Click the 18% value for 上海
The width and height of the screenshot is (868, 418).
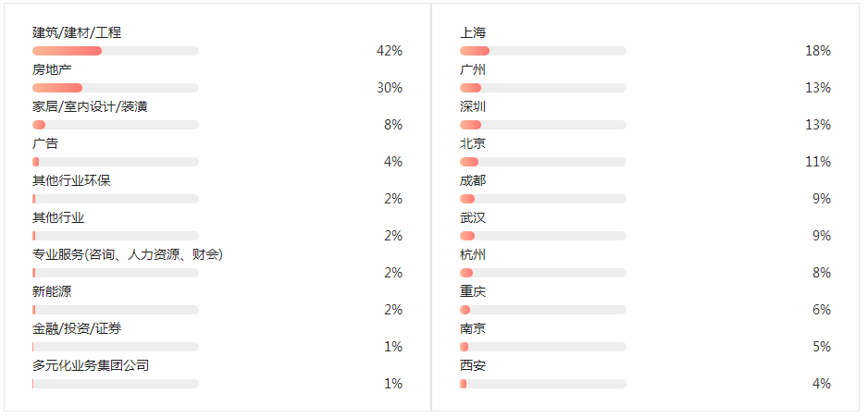point(818,51)
